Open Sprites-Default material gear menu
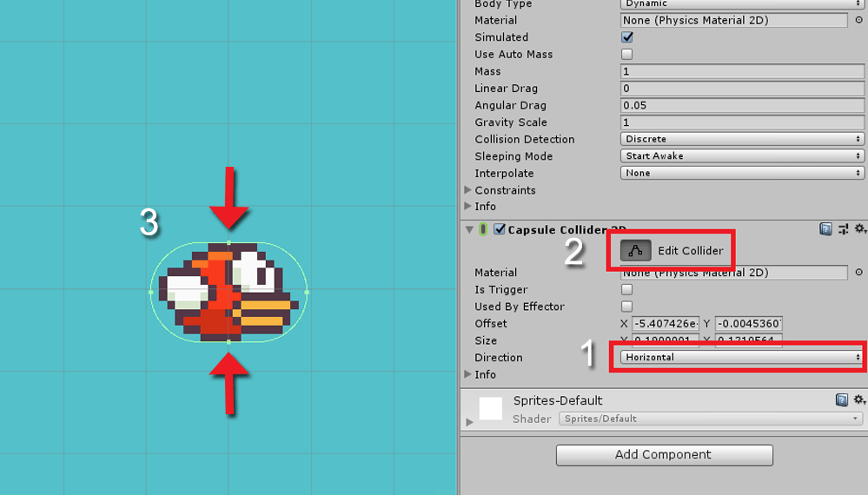This screenshot has height=495, width=868. pos(859,399)
